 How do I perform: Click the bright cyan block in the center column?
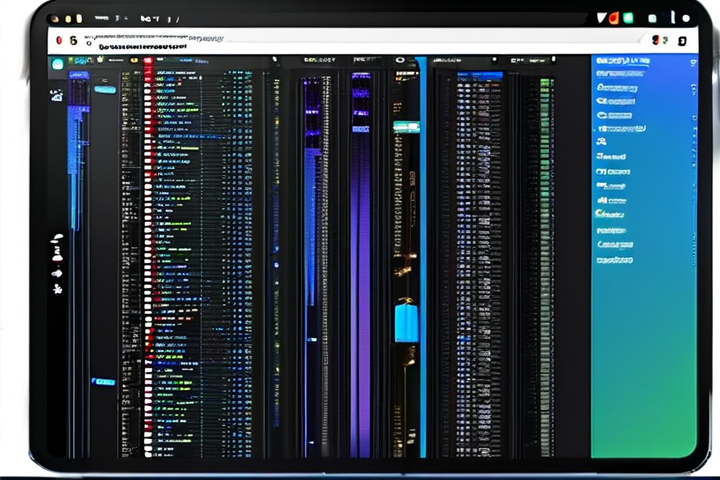point(405,323)
